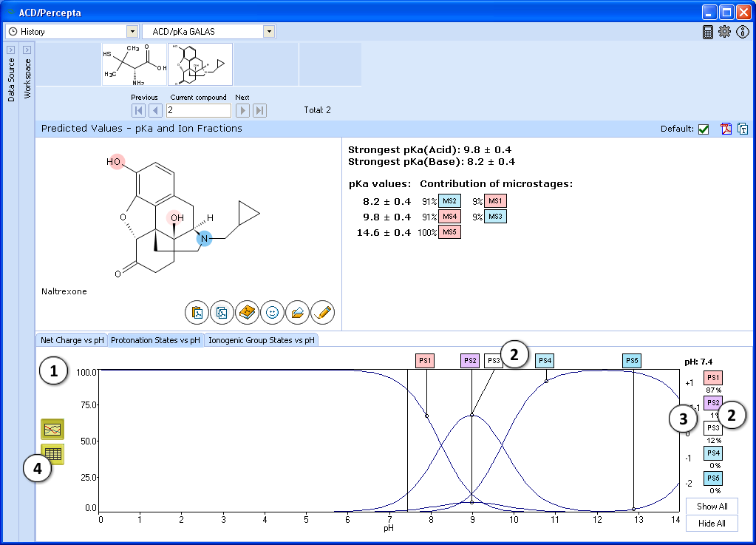Click the smiley face icon
Screen dimensions: 756x545
pyautogui.click(x=273, y=313)
